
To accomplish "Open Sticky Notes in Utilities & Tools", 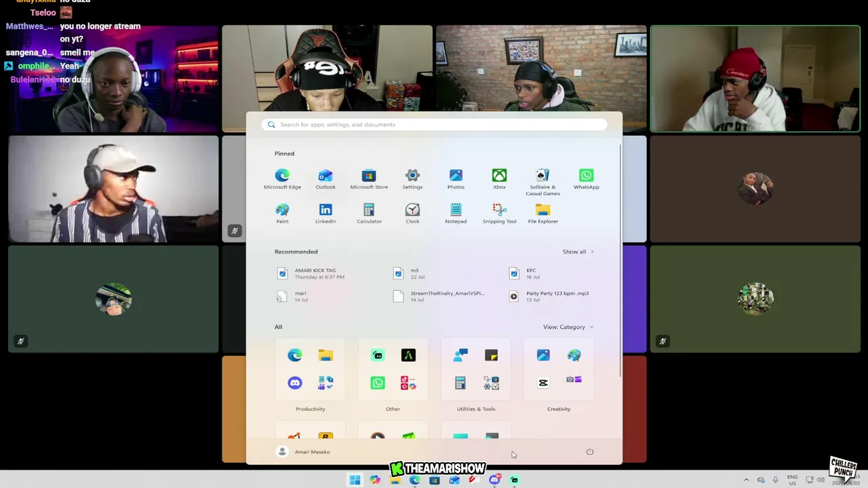I will point(491,355).
